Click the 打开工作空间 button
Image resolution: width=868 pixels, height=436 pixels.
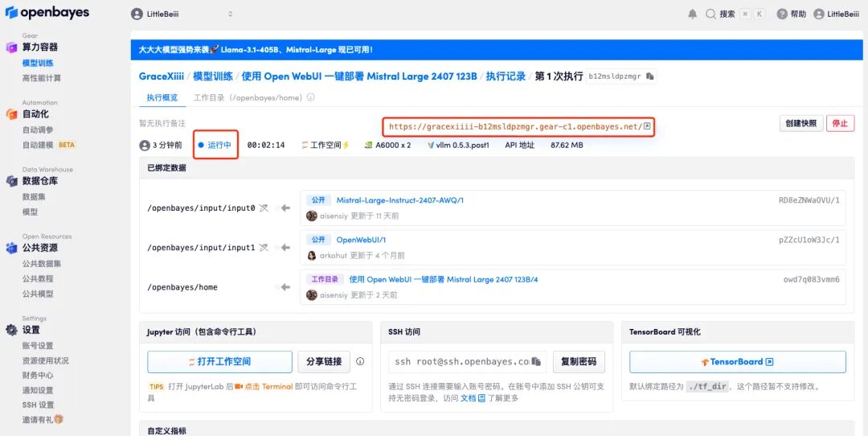click(219, 362)
